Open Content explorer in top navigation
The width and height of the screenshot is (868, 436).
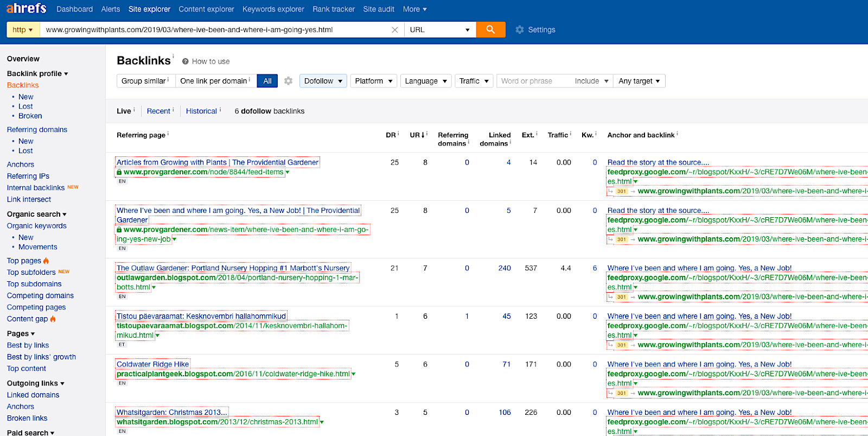206,9
